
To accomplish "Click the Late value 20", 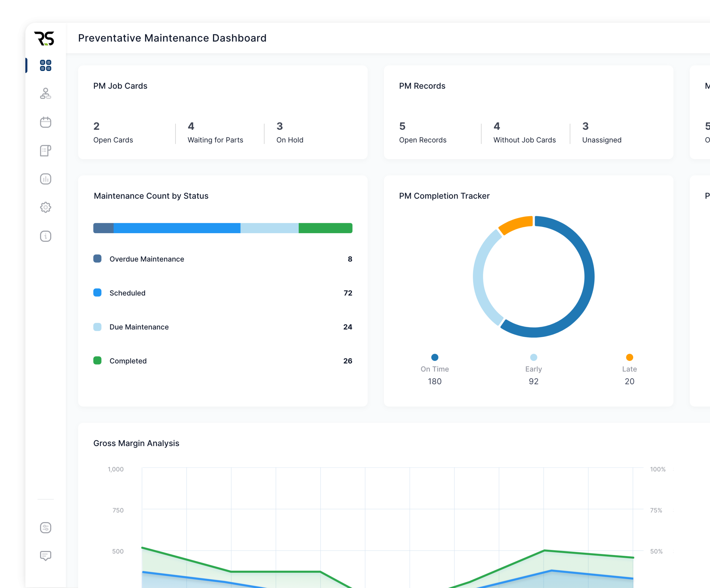I will pyautogui.click(x=630, y=381).
